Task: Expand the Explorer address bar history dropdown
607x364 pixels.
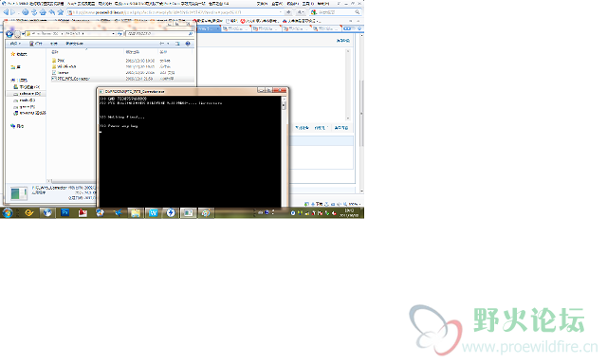Action: 113,34
